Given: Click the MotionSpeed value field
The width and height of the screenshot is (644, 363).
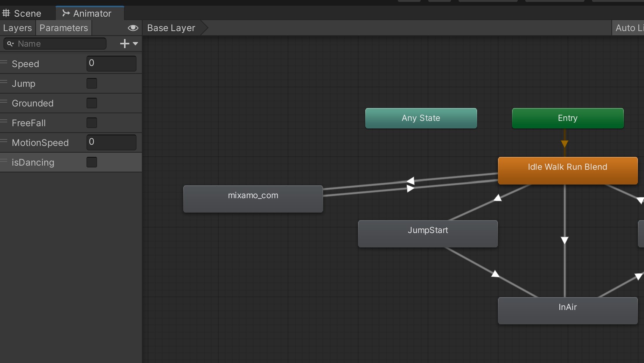Looking at the screenshot, I should pos(112,142).
